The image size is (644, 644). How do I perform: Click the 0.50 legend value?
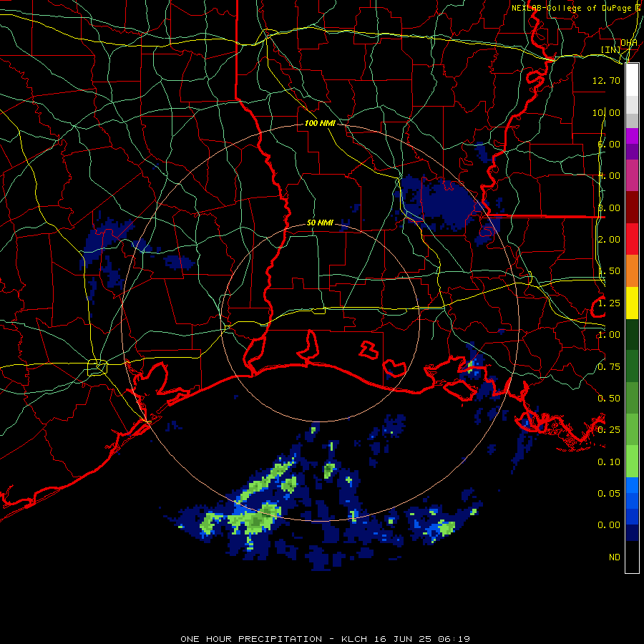click(x=609, y=399)
